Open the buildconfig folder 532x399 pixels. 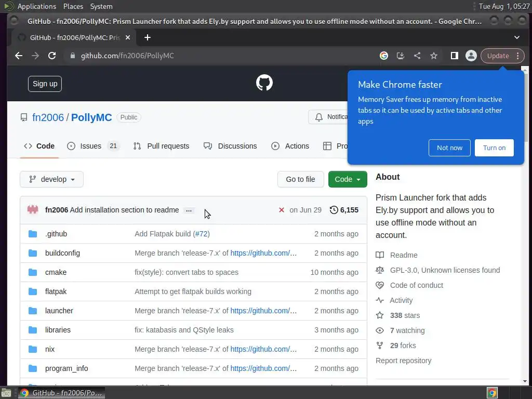tap(62, 253)
